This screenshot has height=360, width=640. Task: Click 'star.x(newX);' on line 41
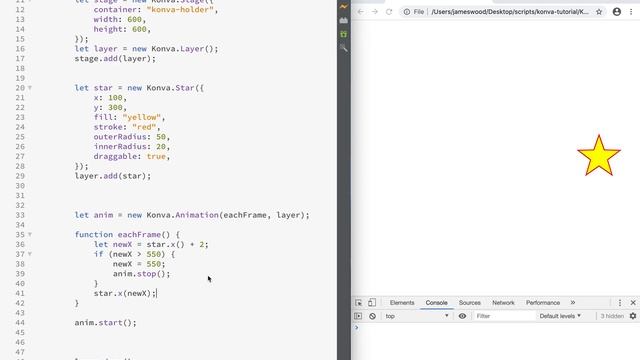pyautogui.click(x=125, y=293)
